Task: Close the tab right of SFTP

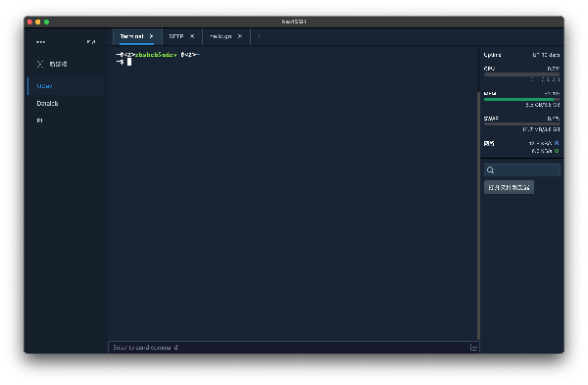Action: click(x=240, y=36)
